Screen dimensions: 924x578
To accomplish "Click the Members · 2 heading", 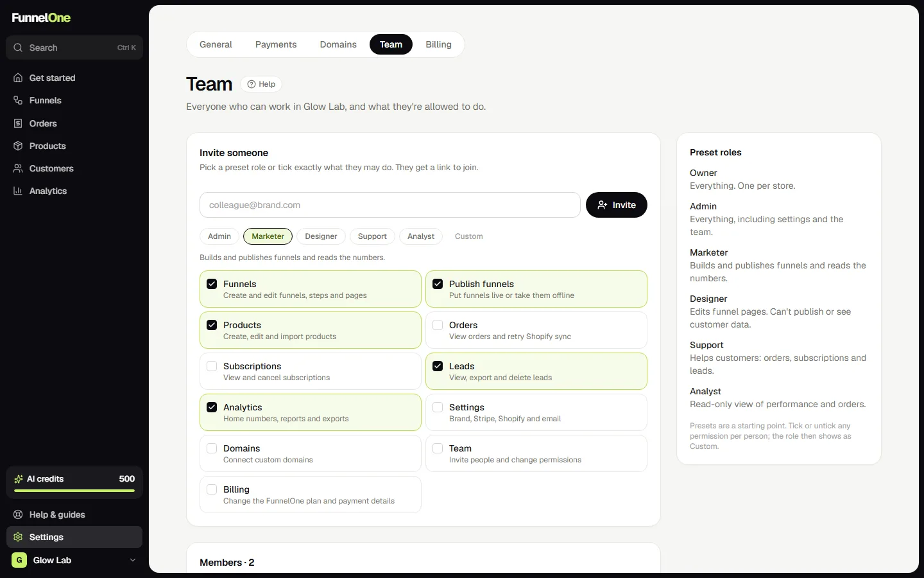I will 227,563.
